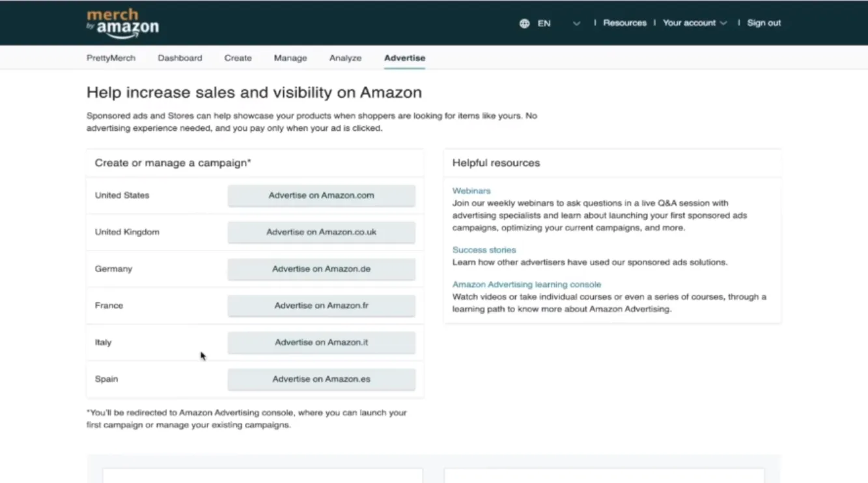The image size is (868, 483).
Task: Navigate to the Analyze tab
Action: click(345, 58)
